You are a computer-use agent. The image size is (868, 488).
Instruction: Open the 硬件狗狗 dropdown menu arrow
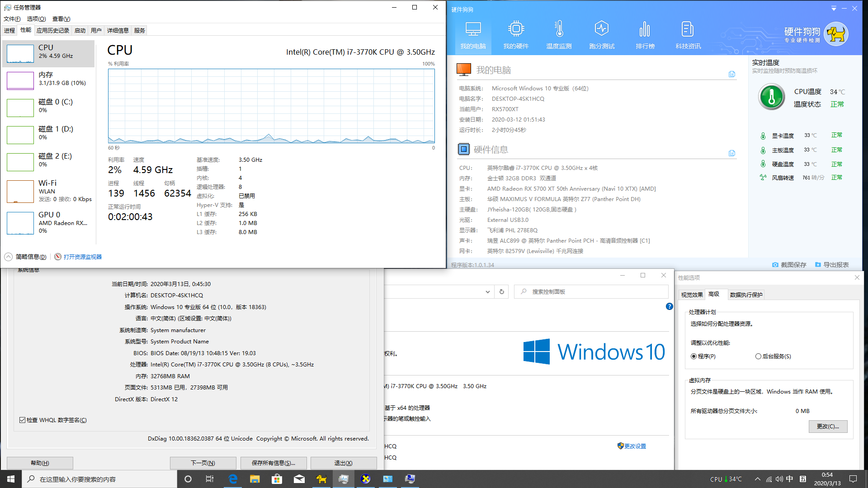(834, 9)
